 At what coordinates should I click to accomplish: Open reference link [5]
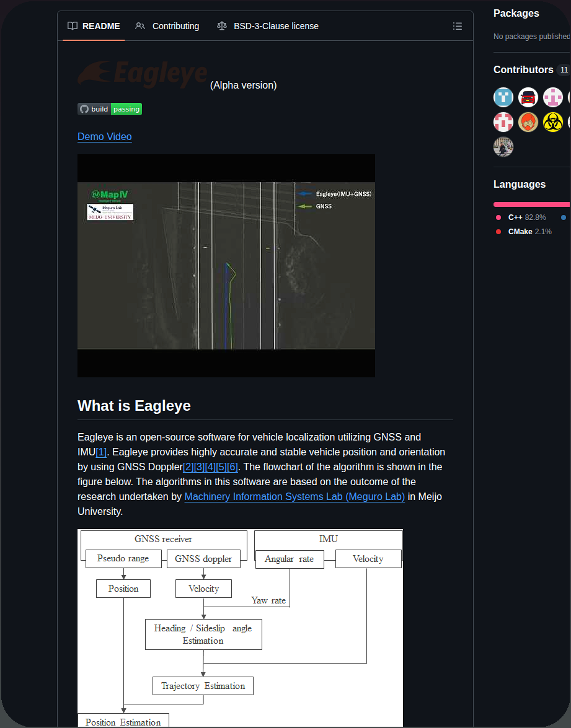click(221, 467)
